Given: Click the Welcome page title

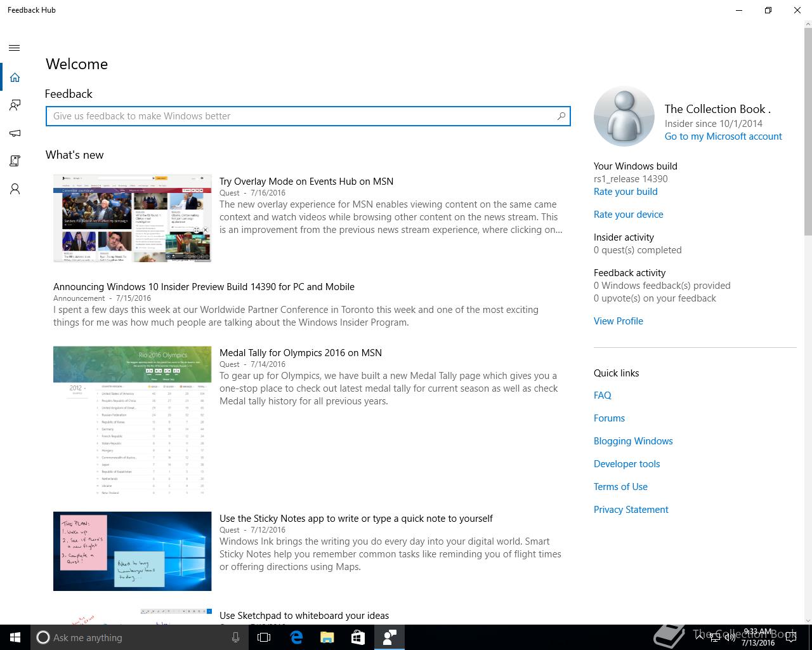Looking at the screenshot, I should click(77, 64).
